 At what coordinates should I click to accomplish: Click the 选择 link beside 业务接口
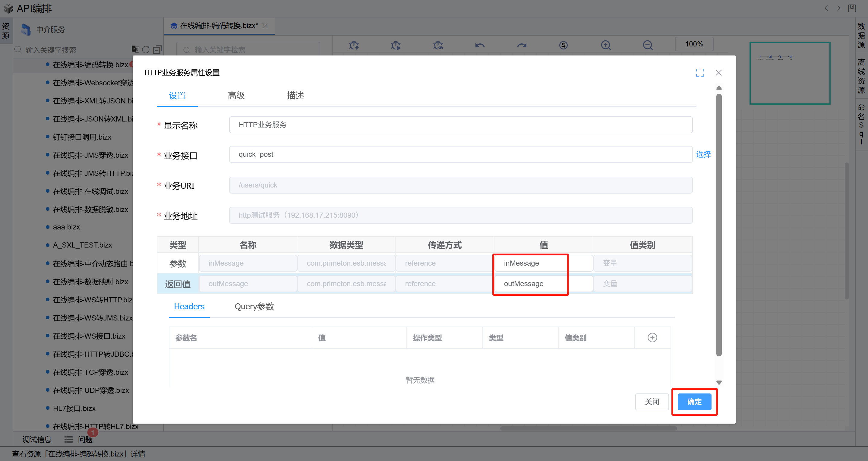(x=704, y=154)
